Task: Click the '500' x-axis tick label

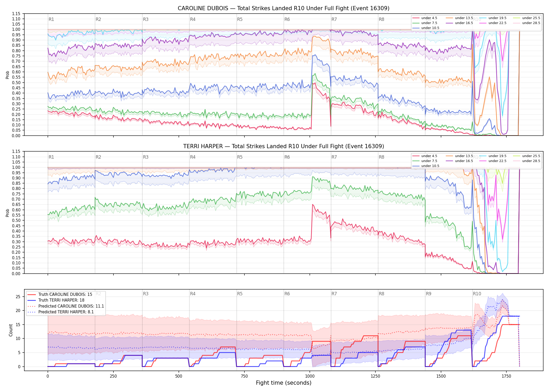Action: click(x=179, y=376)
